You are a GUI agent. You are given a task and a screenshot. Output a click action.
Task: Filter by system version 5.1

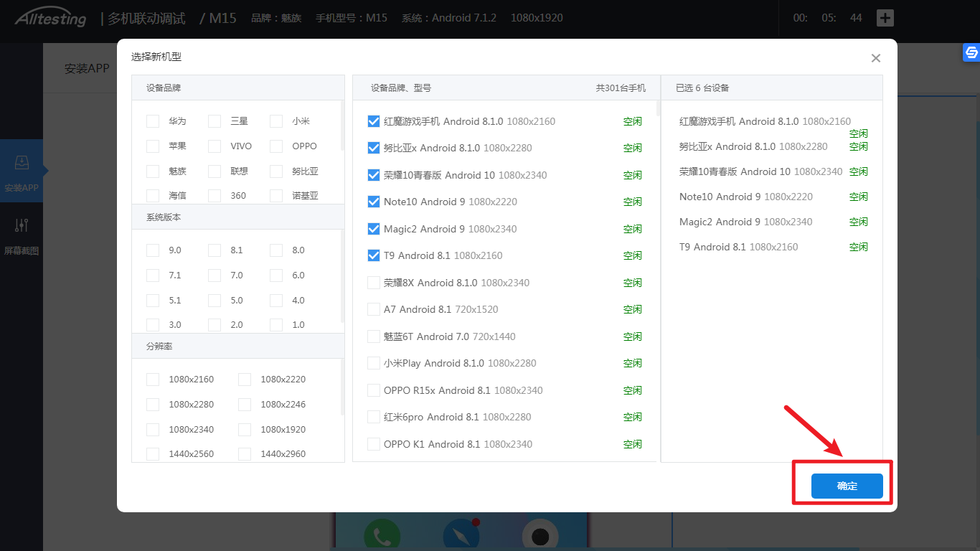click(153, 301)
